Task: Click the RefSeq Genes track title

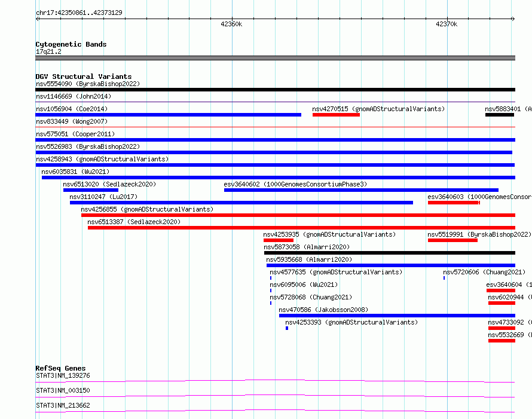Action: pyautogui.click(x=60, y=368)
